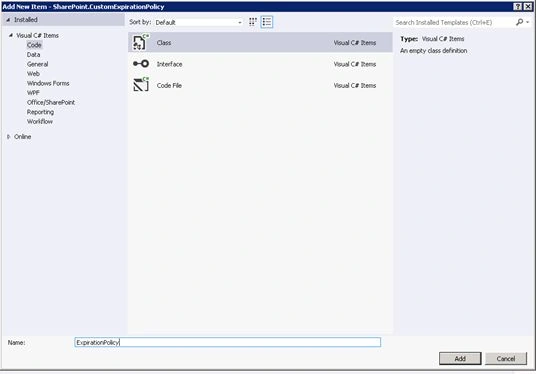Select Visual C# Items tree label
Viewport: 536px width, 374px height.
[x=38, y=35]
